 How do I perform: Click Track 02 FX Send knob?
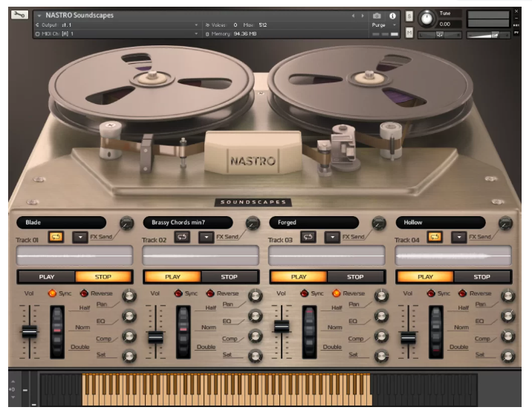[x=253, y=224]
